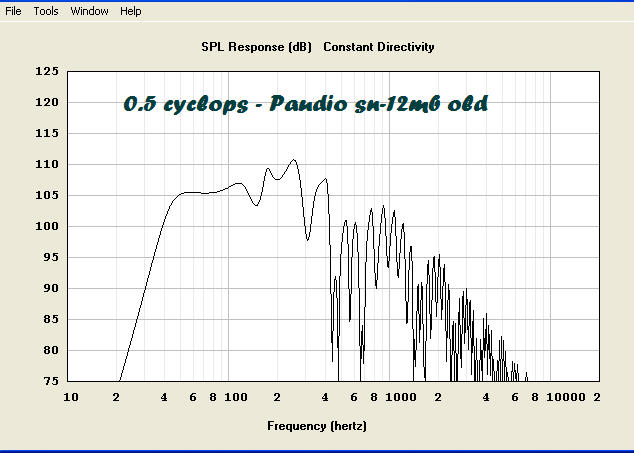Click the 75 value on the dB axis

51,381
